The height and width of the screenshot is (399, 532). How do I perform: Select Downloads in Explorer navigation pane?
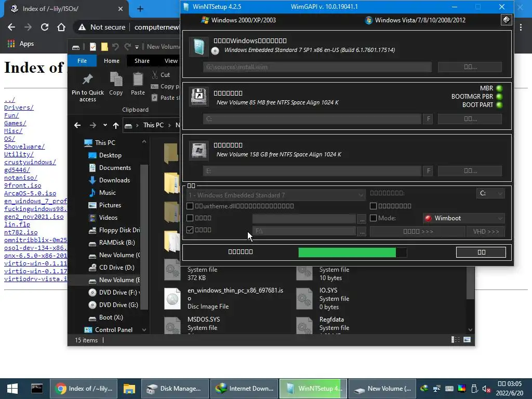115,180
